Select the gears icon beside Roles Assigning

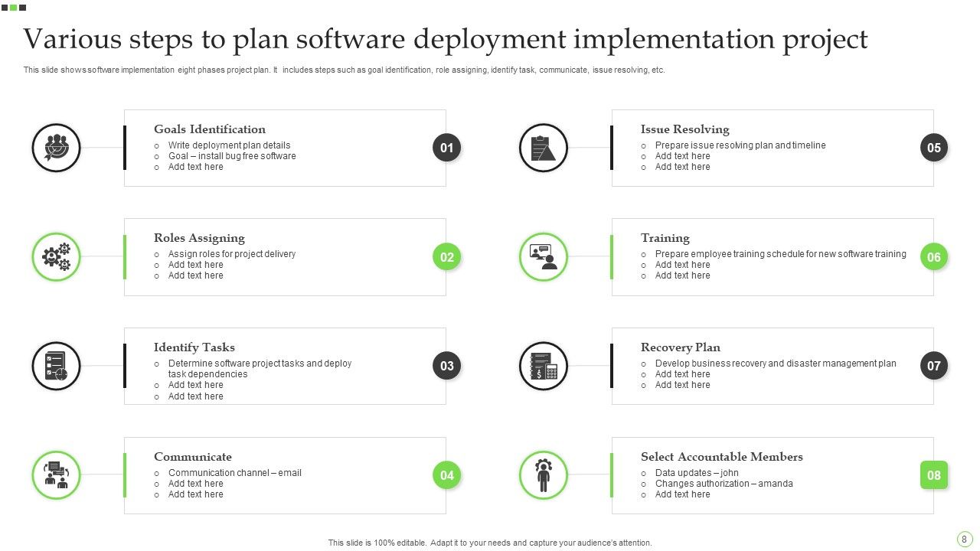[56, 257]
